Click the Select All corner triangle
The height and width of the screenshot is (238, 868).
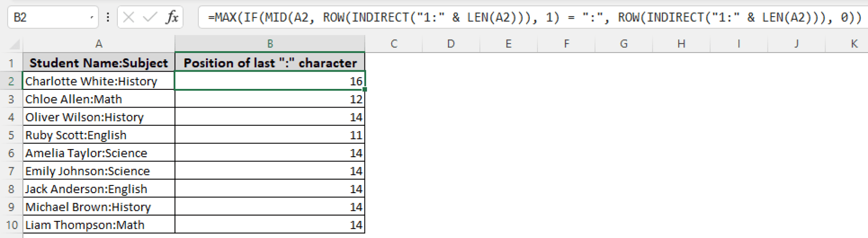15,44
